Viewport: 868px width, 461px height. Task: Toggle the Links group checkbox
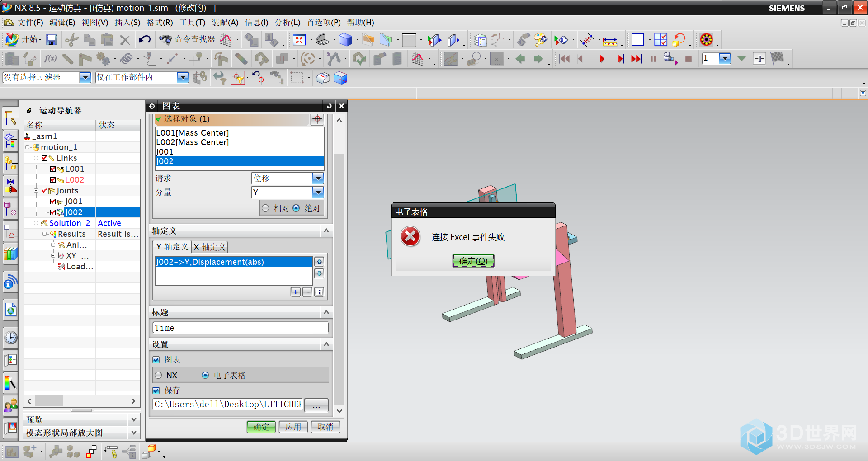[x=44, y=158]
